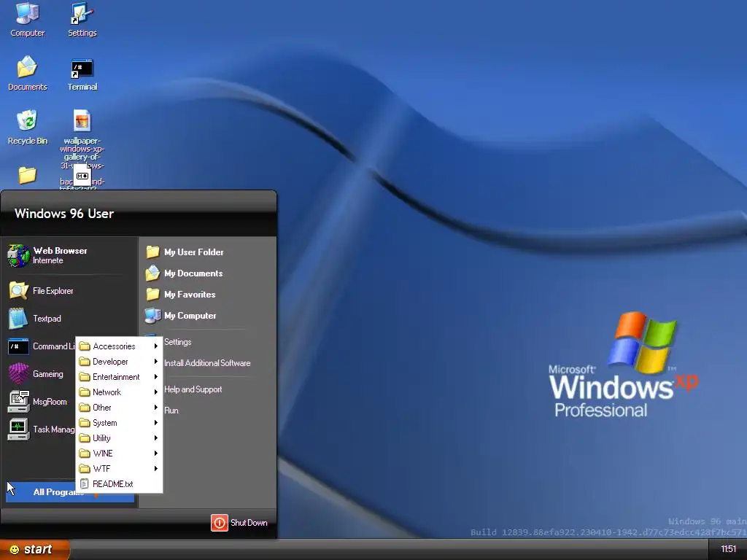
Task: Select the wallpaper-windows-xp image file icon
Action: [82, 120]
